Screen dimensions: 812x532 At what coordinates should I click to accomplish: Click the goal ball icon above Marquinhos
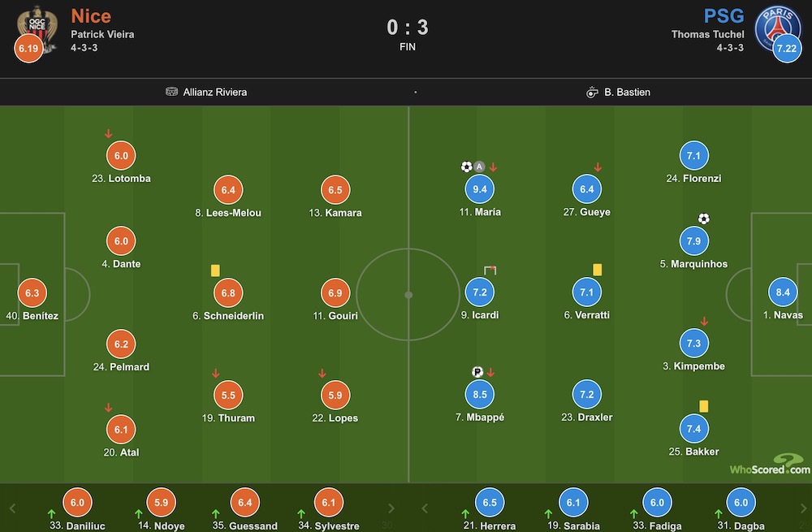(x=703, y=218)
